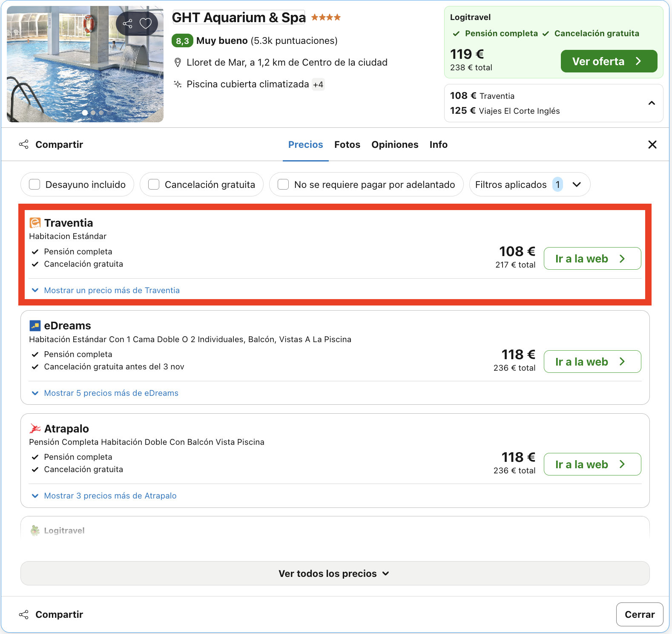Click the 8,3 rating badge
This screenshot has width=672, height=634.
click(x=182, y=41)
